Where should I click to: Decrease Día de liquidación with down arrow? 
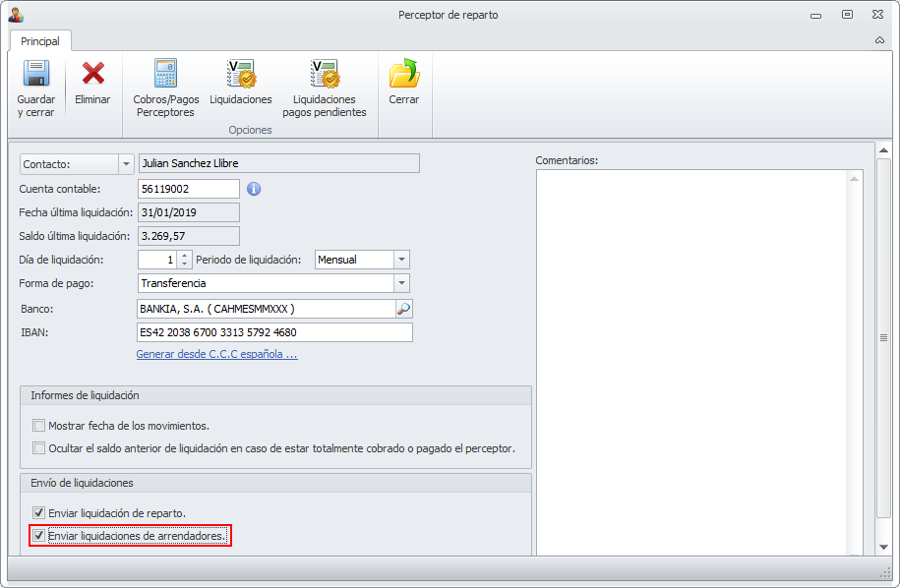pos(184,265)
